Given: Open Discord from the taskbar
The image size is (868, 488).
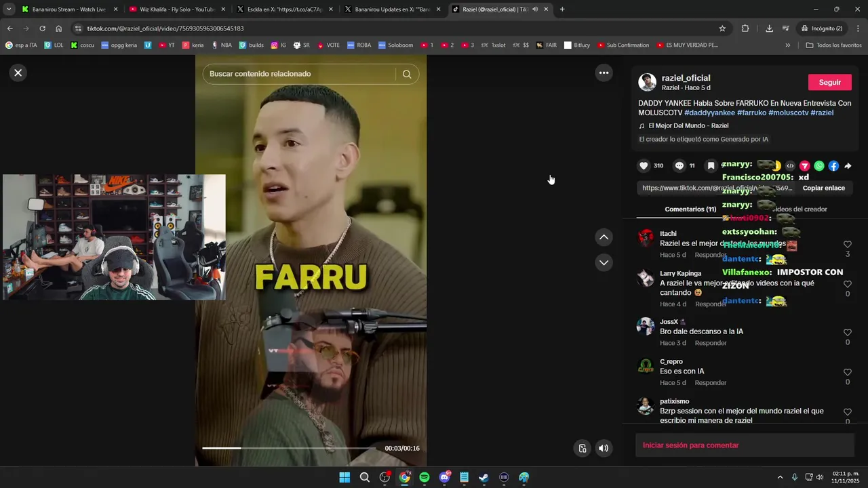Looking at the screenshot, I should pyautogui.click(x=444, y=477).
